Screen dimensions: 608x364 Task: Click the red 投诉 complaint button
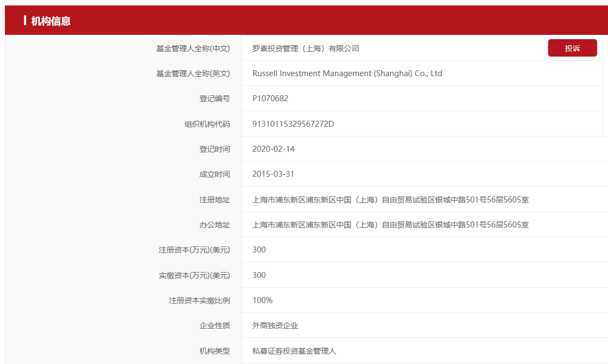pyautogui.click(x=572, y=48)
